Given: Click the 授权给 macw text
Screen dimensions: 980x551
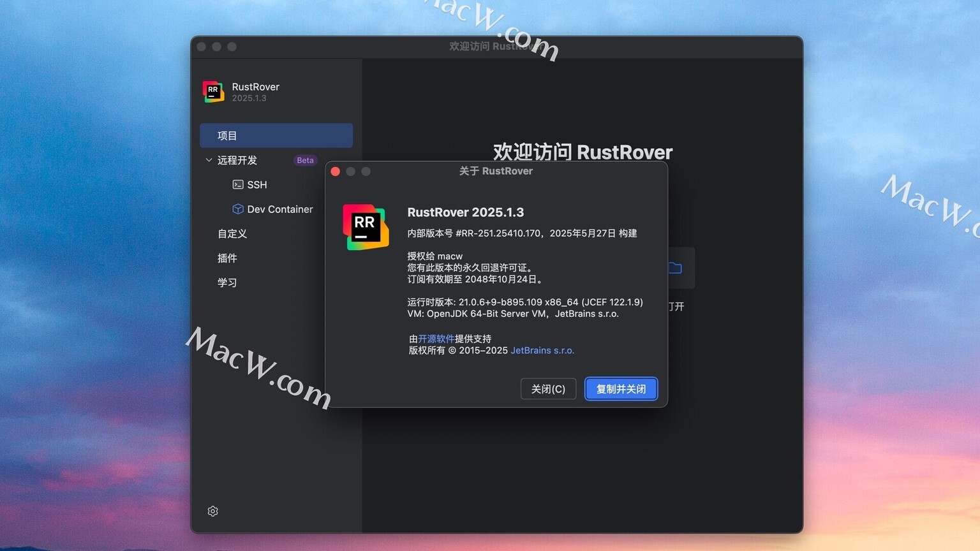Looking at the screenshot, I should tap(435, 256).
